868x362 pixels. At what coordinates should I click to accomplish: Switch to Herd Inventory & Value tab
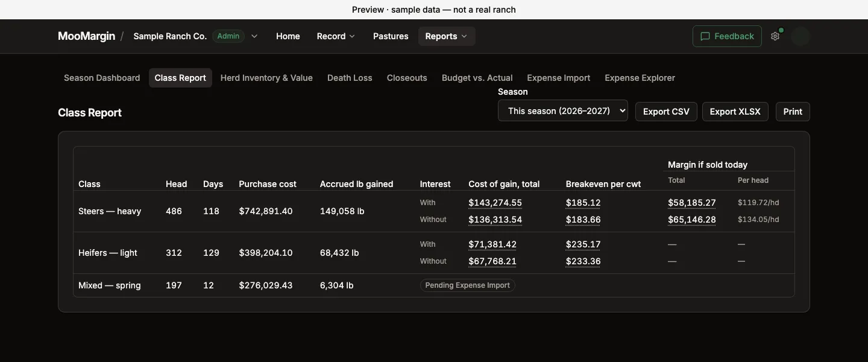coord(266,78)
